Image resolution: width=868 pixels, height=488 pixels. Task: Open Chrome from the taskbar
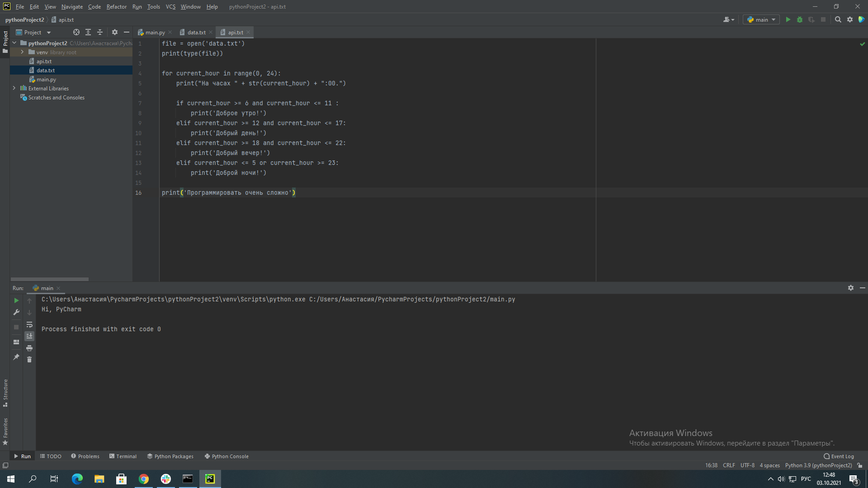(144, 479)
